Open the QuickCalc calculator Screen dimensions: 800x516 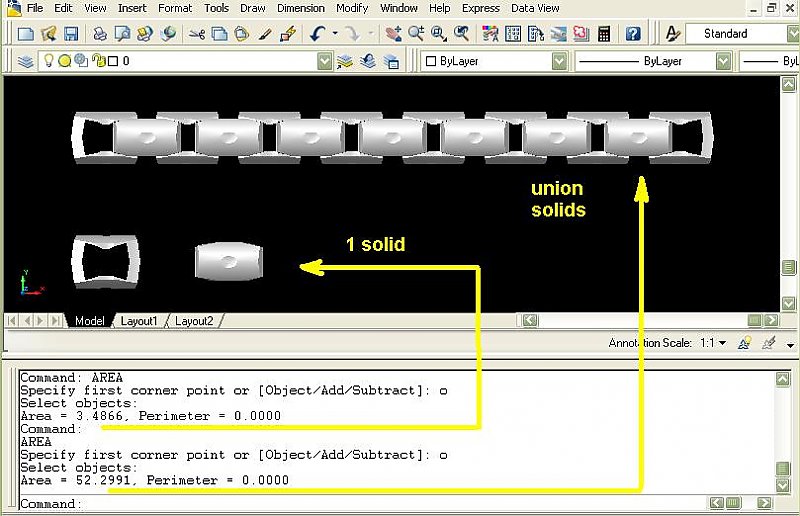[x=604, y=34]
